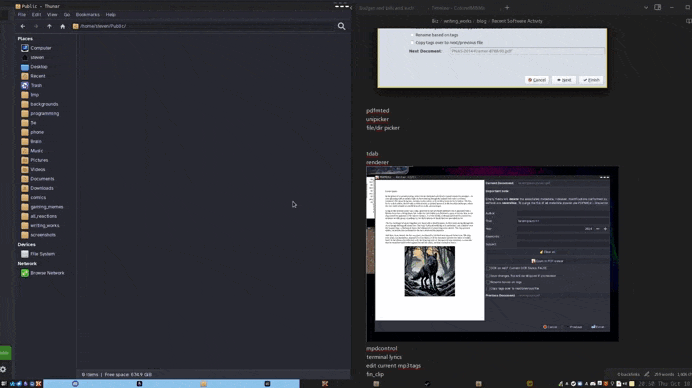Open the tmp bookmark folder
Viewport: 692px width, 388px height.
pyautogui.click(x=30, y=94)
